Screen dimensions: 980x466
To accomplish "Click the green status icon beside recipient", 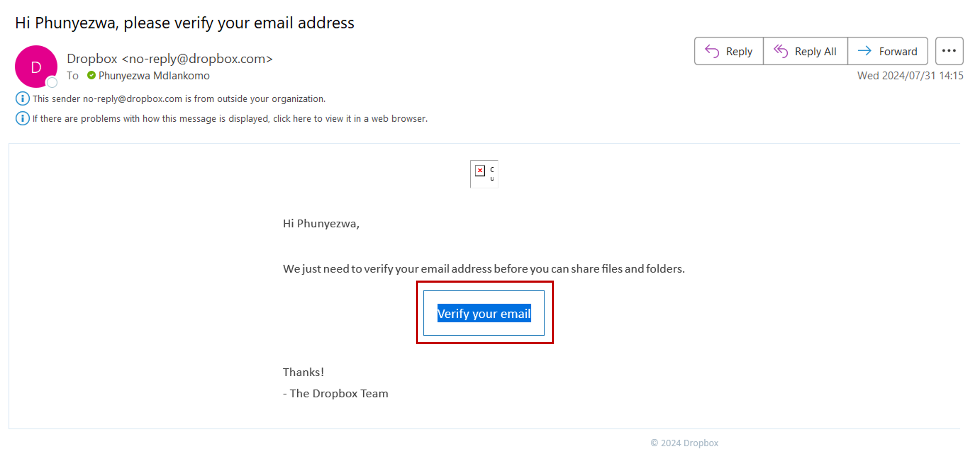I will pos(91,75).
